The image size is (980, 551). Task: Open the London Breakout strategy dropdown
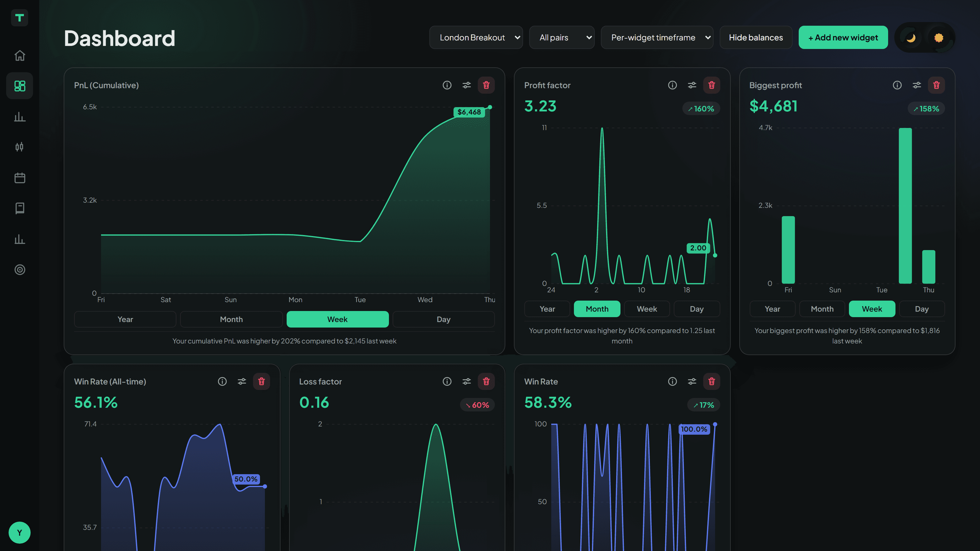tap(476, 37)
